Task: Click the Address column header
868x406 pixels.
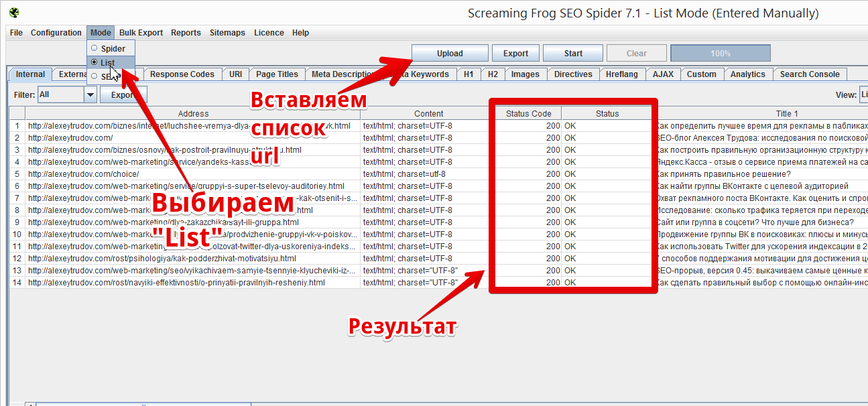Action: tap(193, 114)
